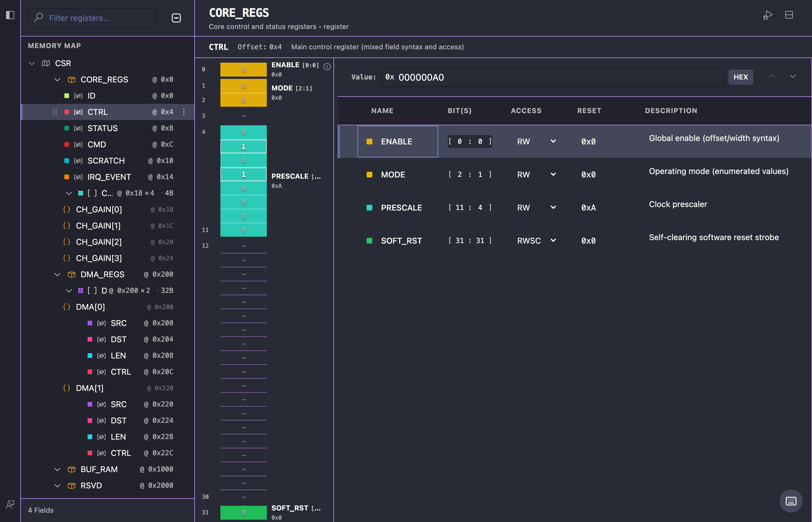Open SOFT_RST access RWSC dropdown
812x522 pixels.
click(536, 241)
